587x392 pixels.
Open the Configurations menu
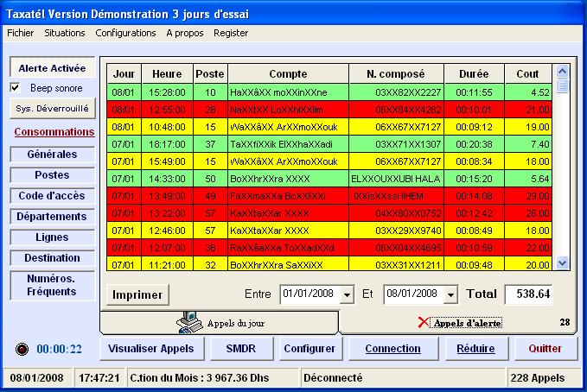click(125, 33)
